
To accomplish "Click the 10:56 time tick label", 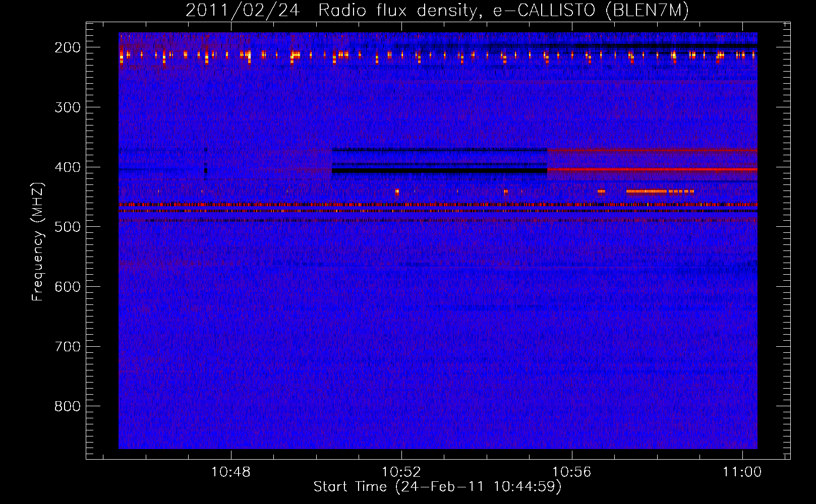I will [x=572, y=472].
